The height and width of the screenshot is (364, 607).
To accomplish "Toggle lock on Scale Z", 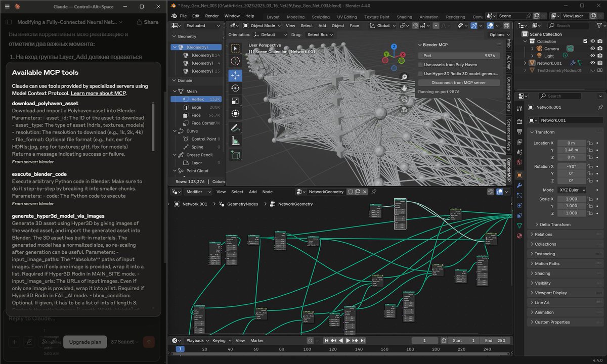I will 590,213.
